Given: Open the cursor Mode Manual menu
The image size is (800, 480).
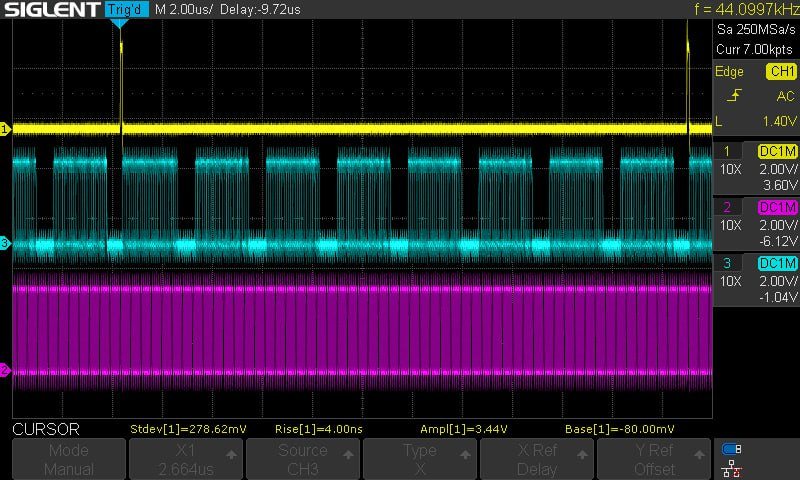Looking at the screenshot, I should pyautogui.click(x=69, y=459).
